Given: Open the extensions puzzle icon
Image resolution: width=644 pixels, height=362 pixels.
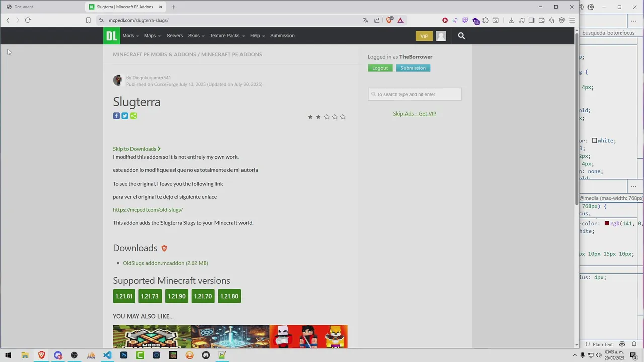Looking at the screenshot, I should pos(485,20).
